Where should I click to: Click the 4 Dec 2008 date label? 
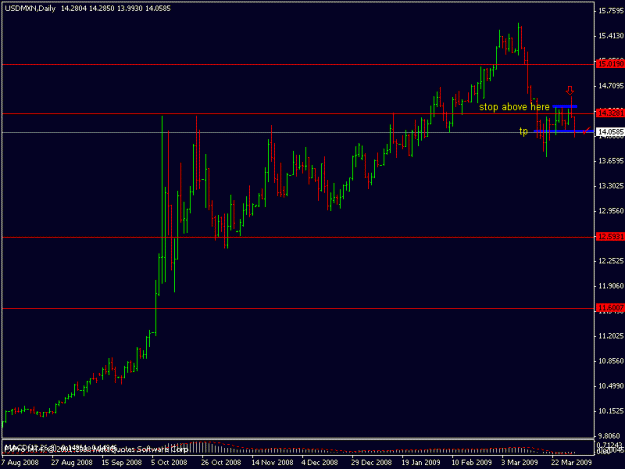(x=320, y=462)
